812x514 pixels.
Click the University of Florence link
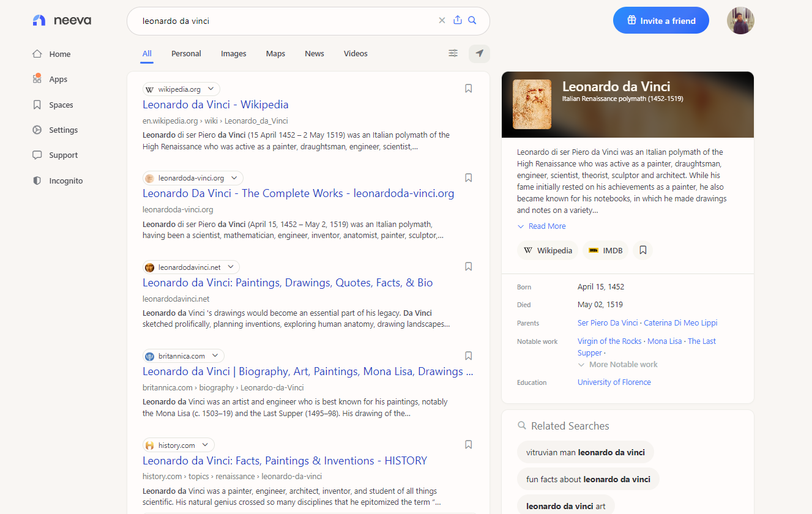click(614, 382)
